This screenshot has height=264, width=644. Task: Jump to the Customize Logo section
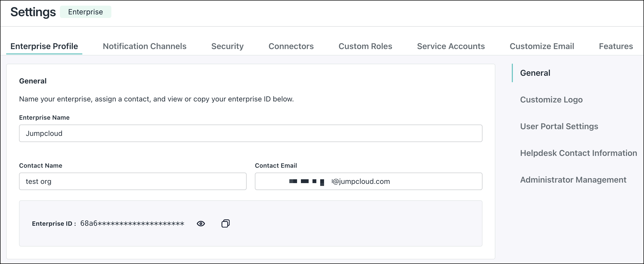coord(551,100)
